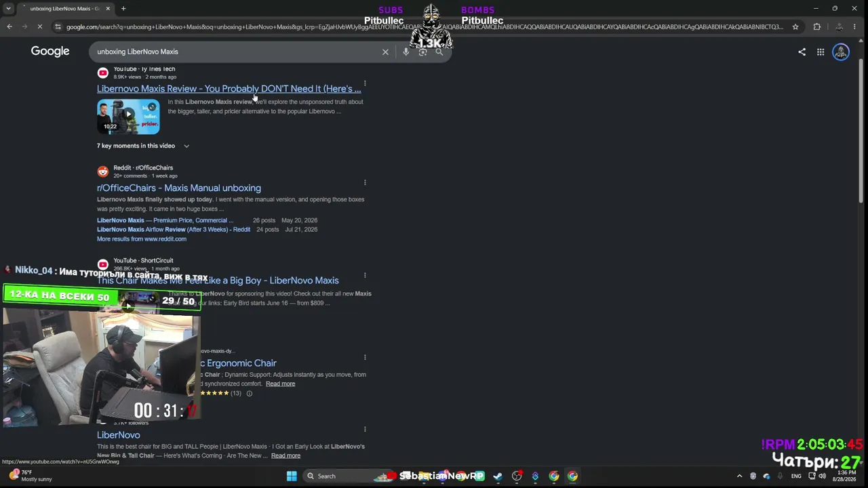Viewport: 868px width, 488px height.
Task: Click the Chrome address bar URL
Action: click(425, 26)
